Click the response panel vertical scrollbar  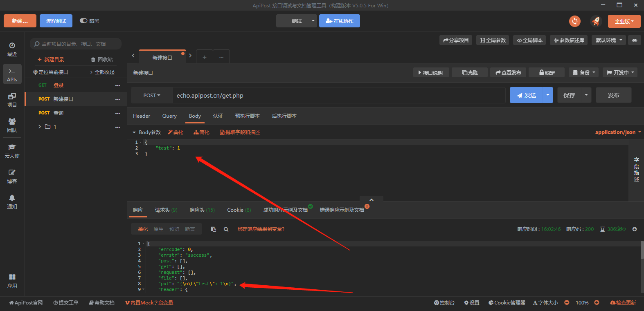[642, 250]
